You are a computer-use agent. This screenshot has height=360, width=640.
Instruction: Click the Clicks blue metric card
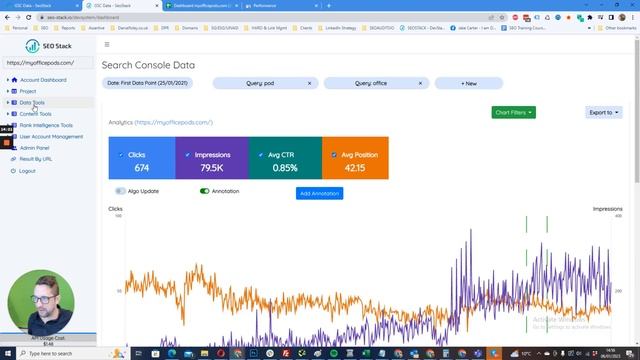click(142, 158)
